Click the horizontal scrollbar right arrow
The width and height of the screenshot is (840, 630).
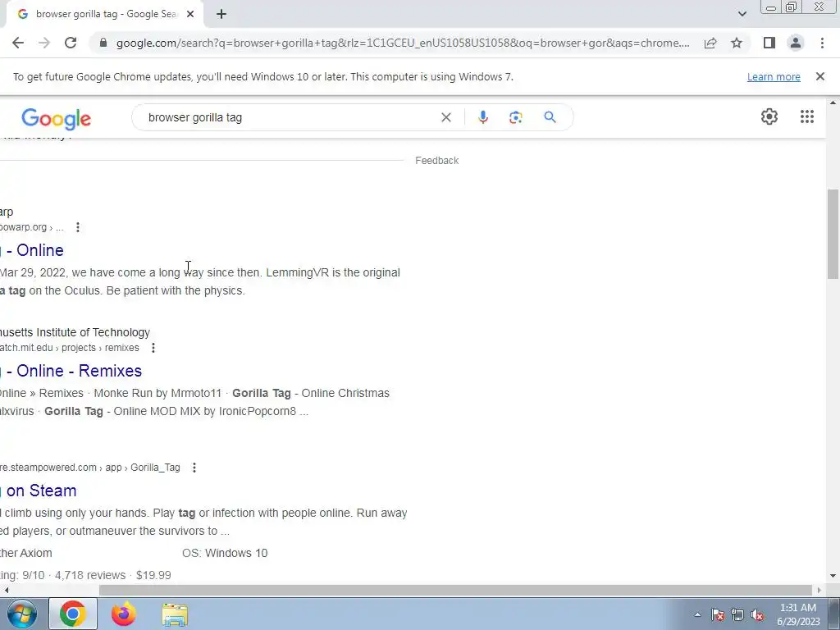819,590
